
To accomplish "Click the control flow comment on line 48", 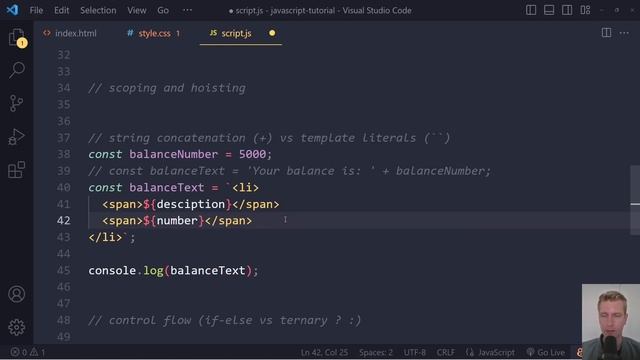I will point(225,320).
